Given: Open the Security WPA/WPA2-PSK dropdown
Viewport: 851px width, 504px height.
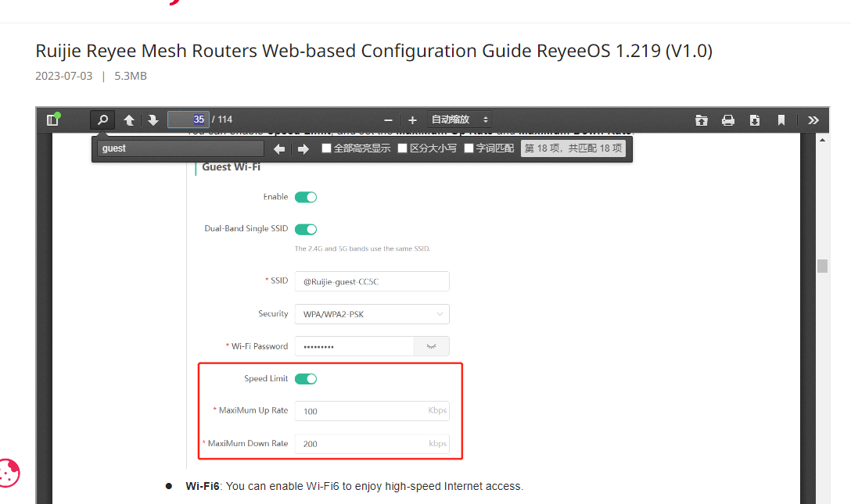Looking at the screenshot, I should pos(372,314).
